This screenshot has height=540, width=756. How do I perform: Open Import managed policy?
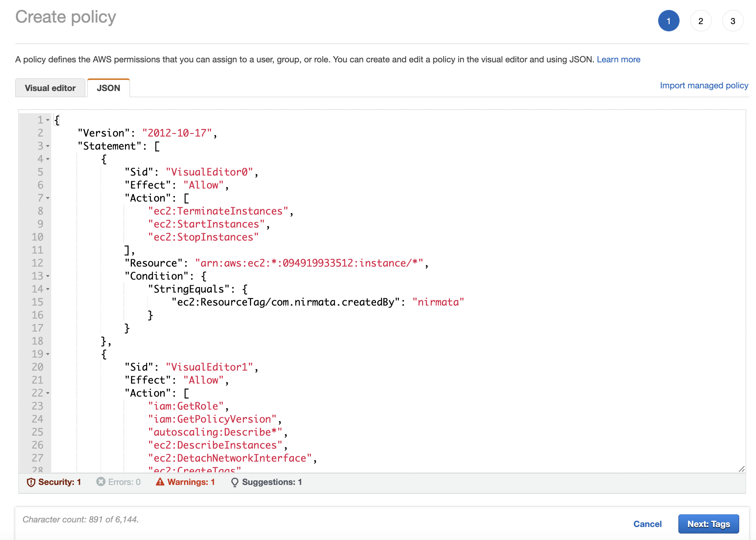[704, 85]
